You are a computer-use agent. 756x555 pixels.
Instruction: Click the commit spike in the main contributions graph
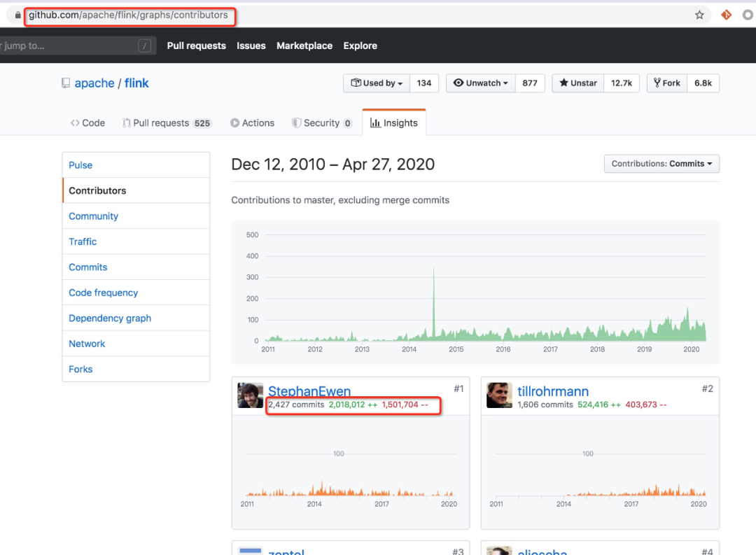click(433, 304)
